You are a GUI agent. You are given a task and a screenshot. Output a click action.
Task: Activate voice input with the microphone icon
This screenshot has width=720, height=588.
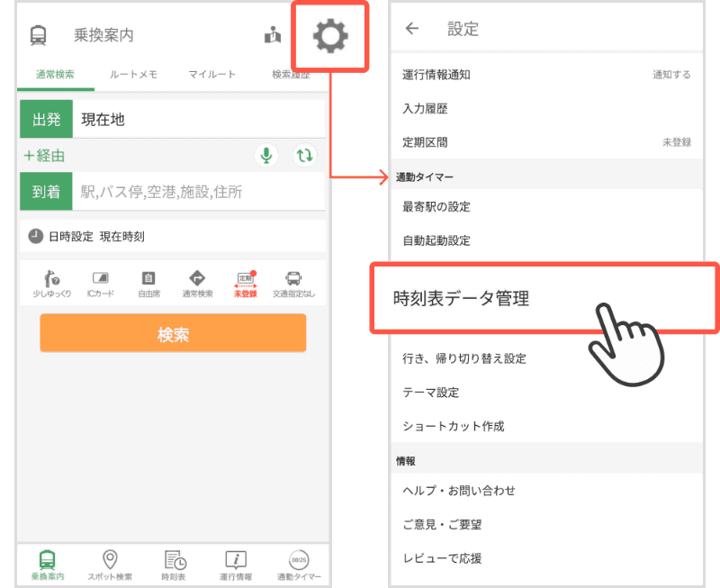coord(265,155)
